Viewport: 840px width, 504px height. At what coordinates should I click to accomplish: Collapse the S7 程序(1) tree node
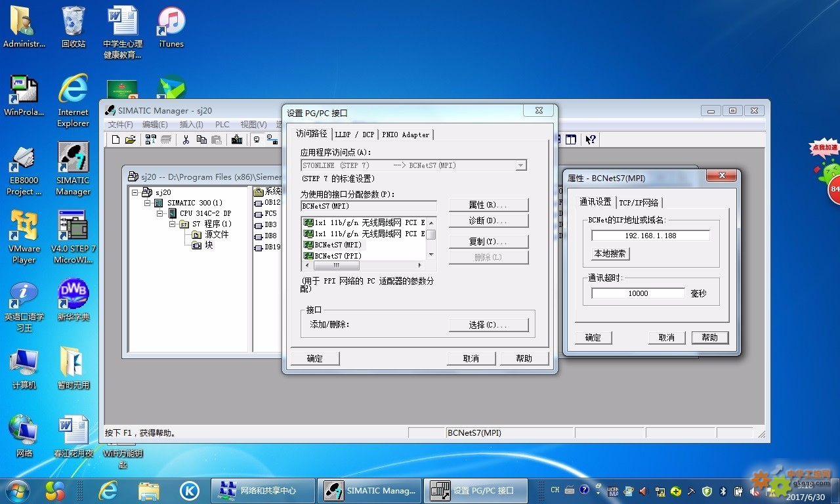point(173,224)
